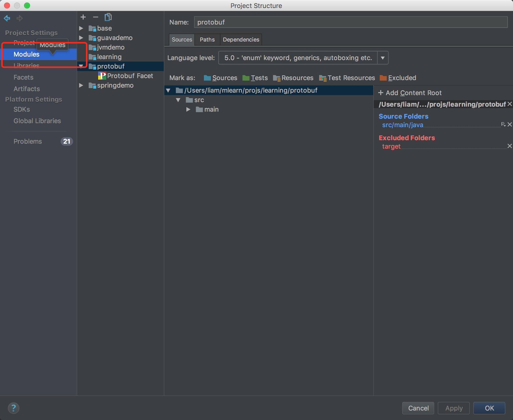
Task: Click the Source Folders heading
Action: tap(403, 116)
